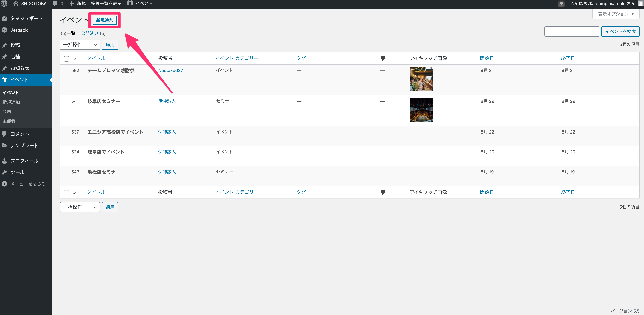
Task: Filter by 公開済み link
Action: 90,33
